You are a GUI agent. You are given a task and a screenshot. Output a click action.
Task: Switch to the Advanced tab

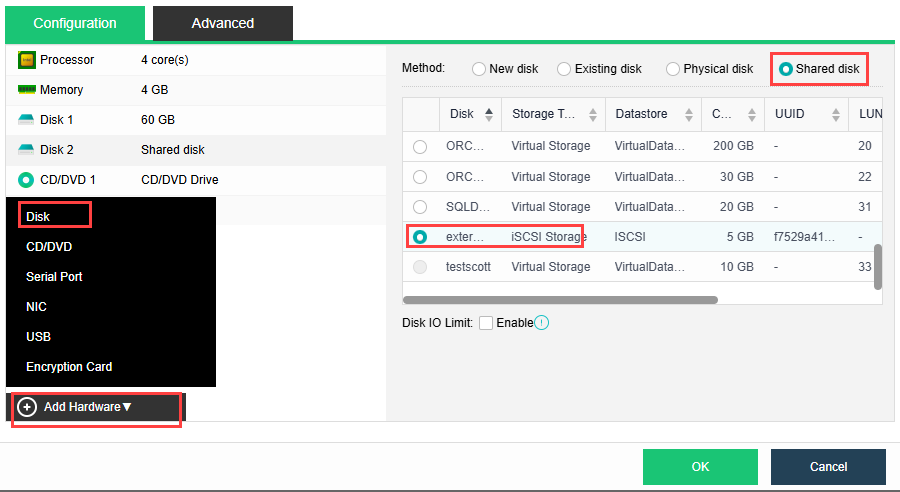coord(222,23)
